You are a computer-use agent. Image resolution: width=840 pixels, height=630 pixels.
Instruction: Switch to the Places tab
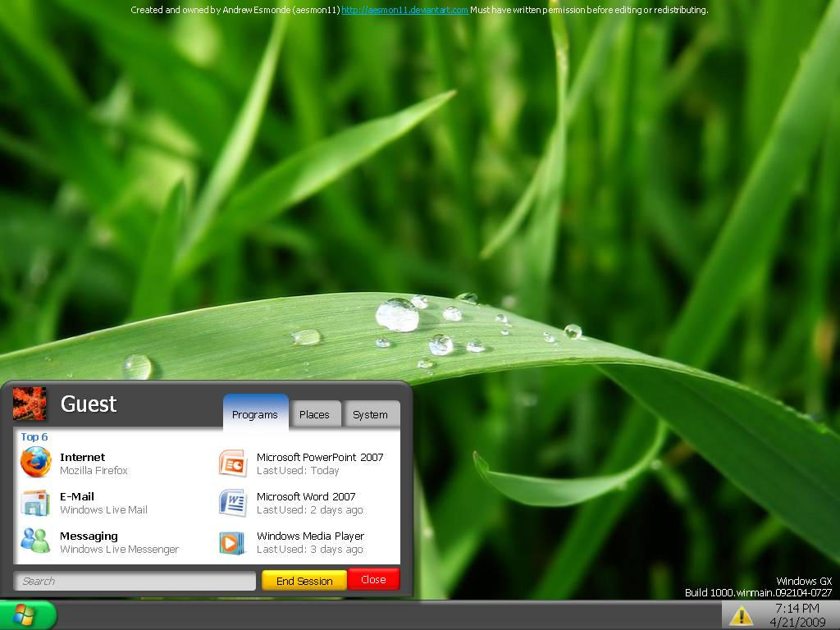click(x=316, y=414)
